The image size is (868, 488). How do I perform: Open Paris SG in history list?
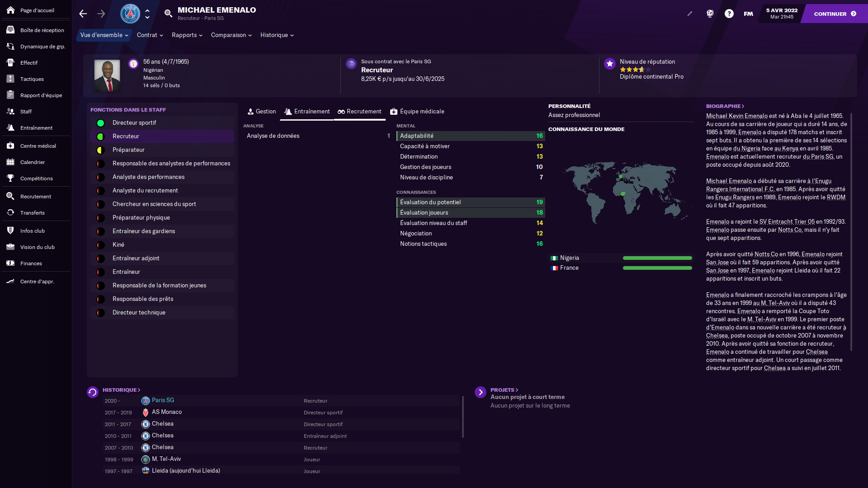point(163,400)
